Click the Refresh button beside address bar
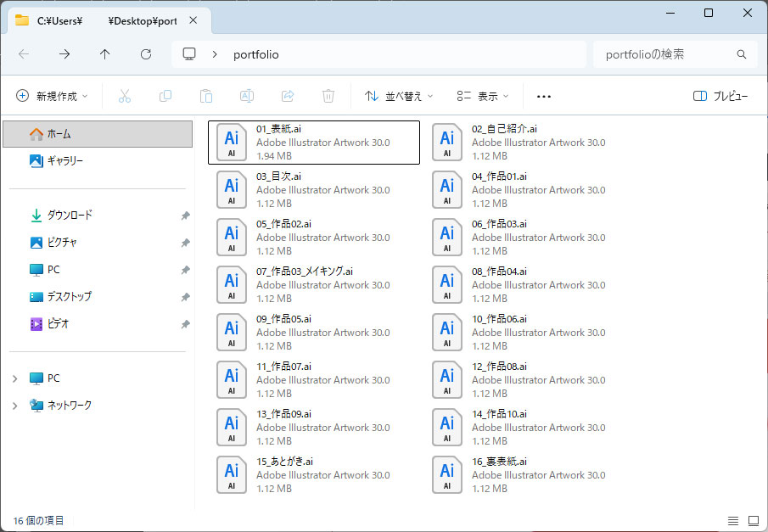Image resolution: width=768 pixels, height=532 pixels. click(146, 54)
